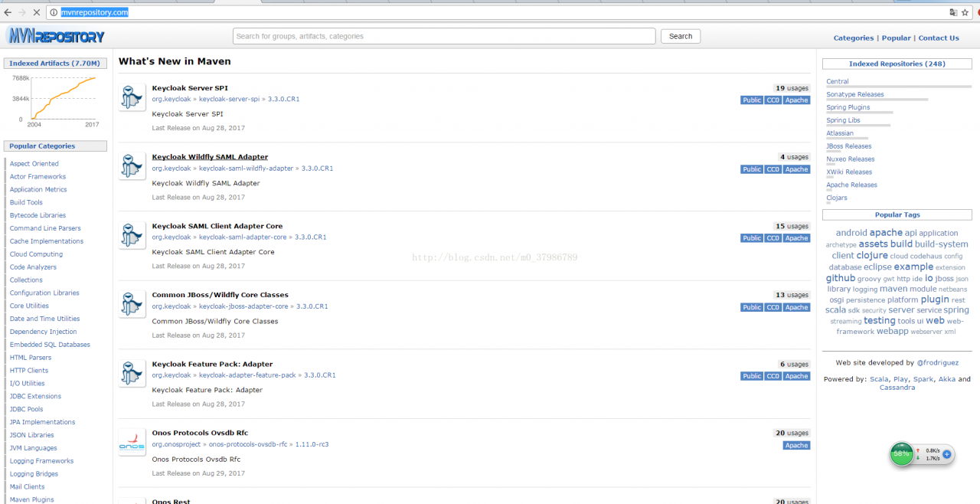Click the android popular tag
This screenshot has height=504, width=980.
[x=851, y=233]
